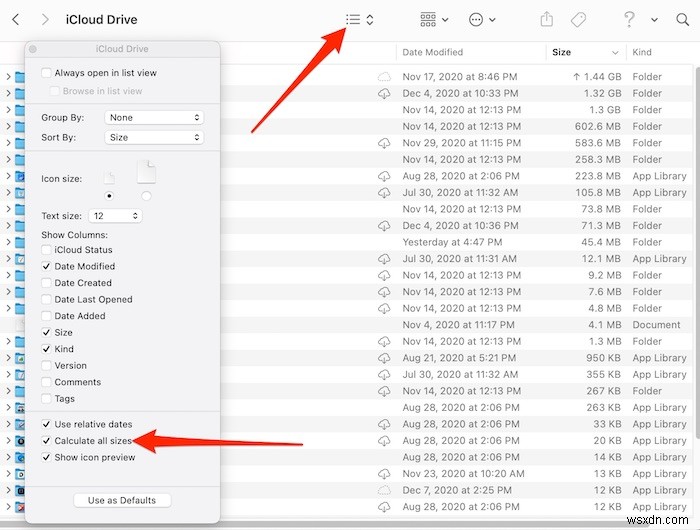
Task: Click the Share toolbar icon
Action: click(x=546, y=20)
